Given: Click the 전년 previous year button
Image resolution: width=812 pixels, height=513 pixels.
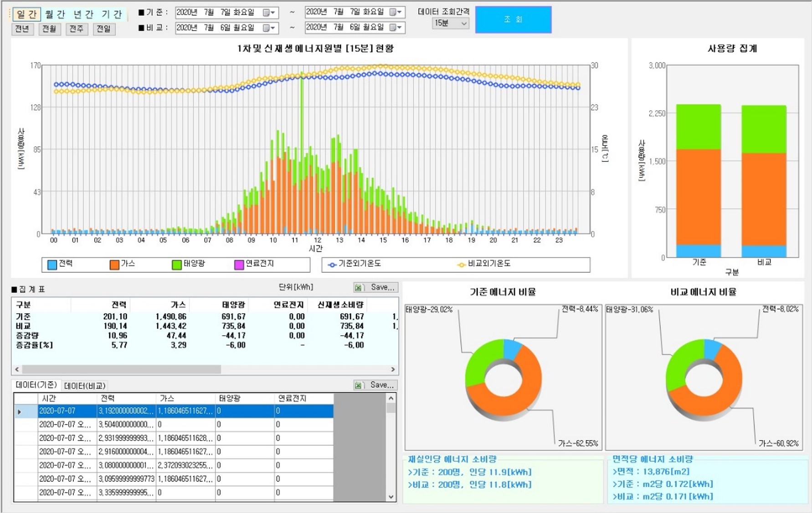Looking at the screenshot, I should click(x=22, y=29).
